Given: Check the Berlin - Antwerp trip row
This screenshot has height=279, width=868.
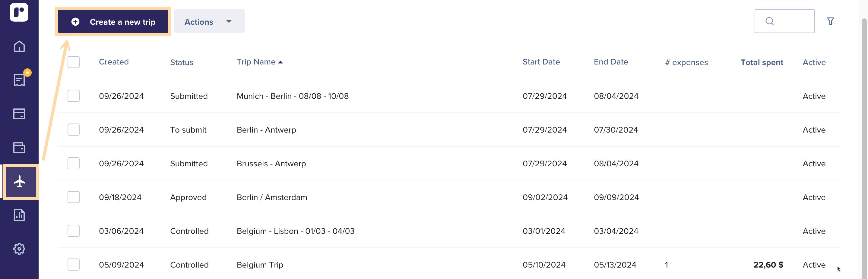Looking at the screenshot, I should (x=74, y=130).
